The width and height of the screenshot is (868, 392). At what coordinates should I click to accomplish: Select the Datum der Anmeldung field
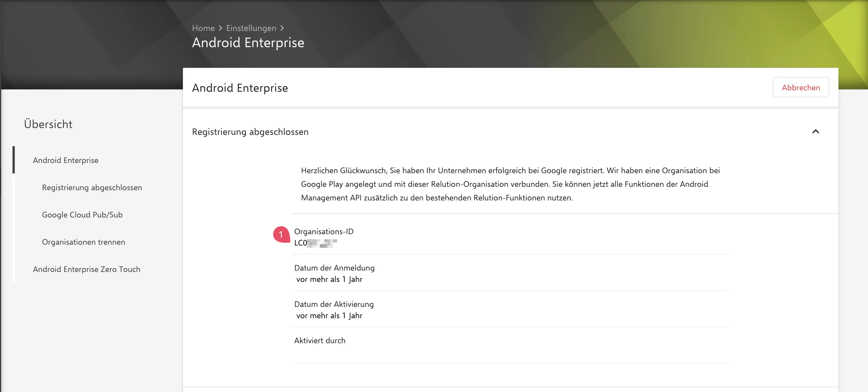pos(335,268)
